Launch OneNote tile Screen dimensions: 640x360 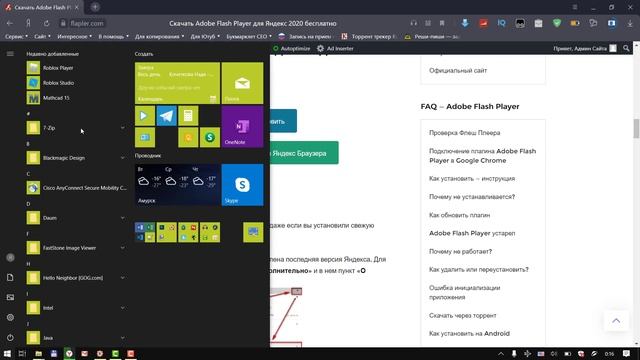click(242, 127)
